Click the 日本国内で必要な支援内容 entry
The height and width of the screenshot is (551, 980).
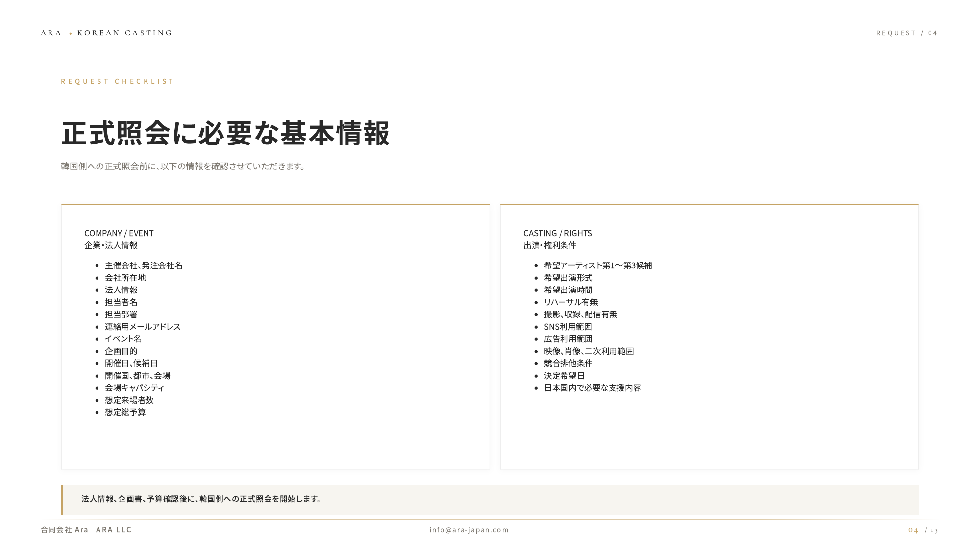point(592,388)
